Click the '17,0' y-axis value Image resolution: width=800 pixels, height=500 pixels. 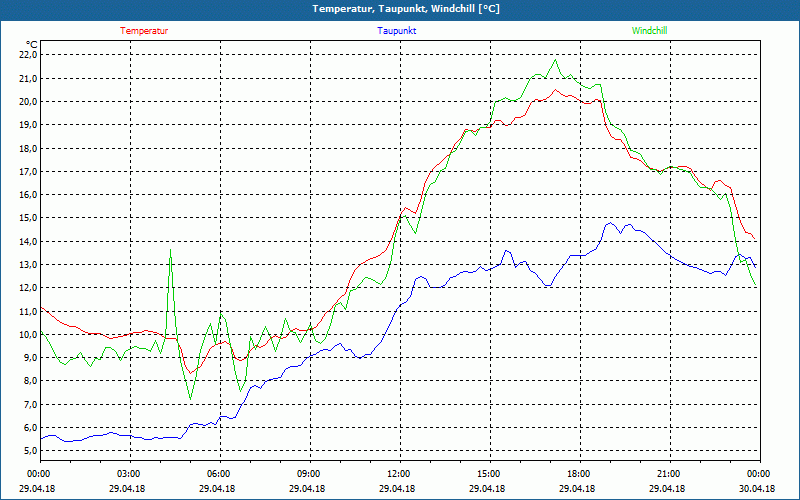(x=28, y=171)
